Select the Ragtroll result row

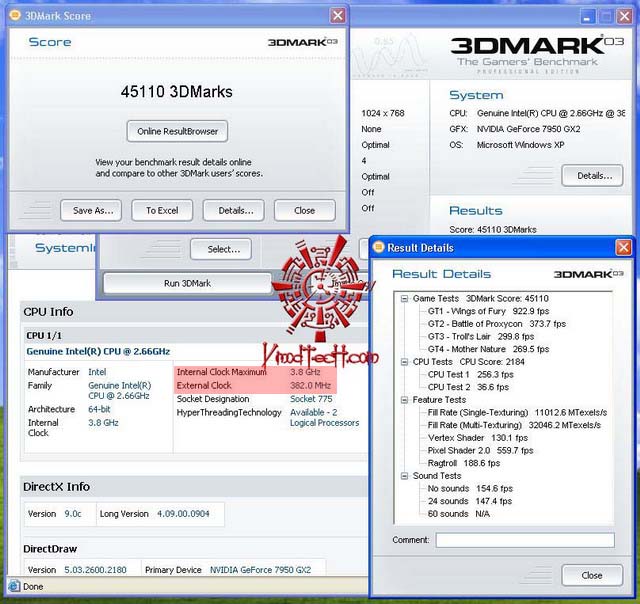tap(464, 463)
